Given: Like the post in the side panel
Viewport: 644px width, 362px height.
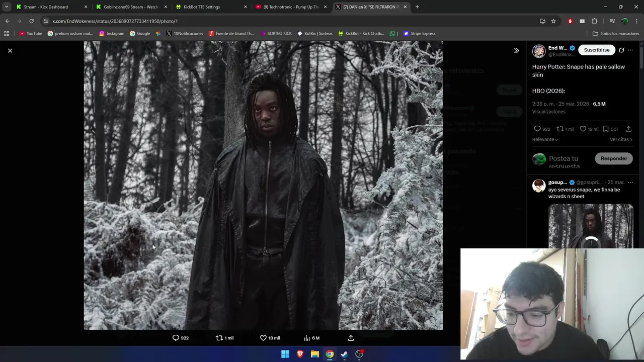Looking at the screenshot, I should (583, 129).
